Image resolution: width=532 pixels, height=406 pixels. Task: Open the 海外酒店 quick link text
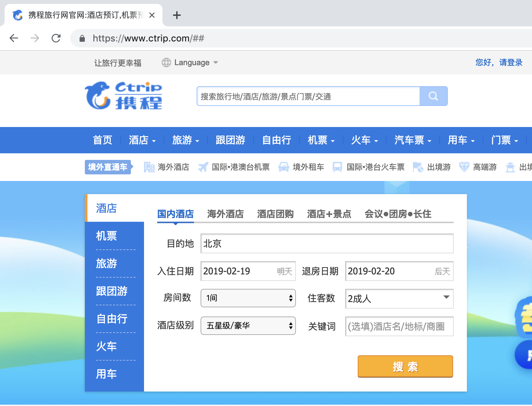pos(174,167)
